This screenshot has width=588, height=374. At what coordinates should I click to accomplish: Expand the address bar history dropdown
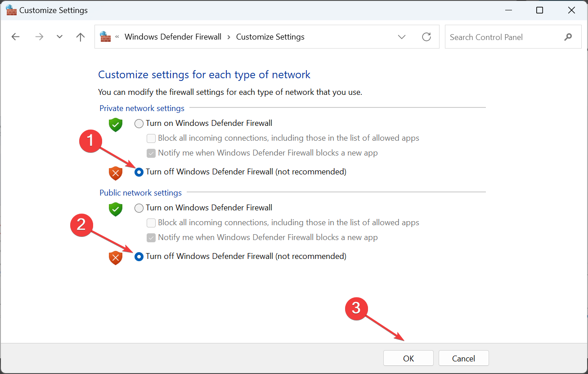click(x=402, y=37)
